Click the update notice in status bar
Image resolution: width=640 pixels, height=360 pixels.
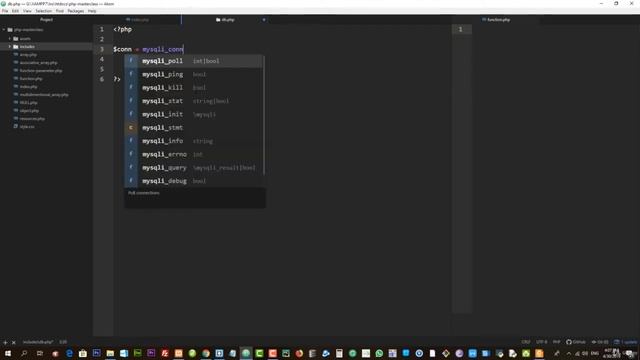[x=626, y=342]
